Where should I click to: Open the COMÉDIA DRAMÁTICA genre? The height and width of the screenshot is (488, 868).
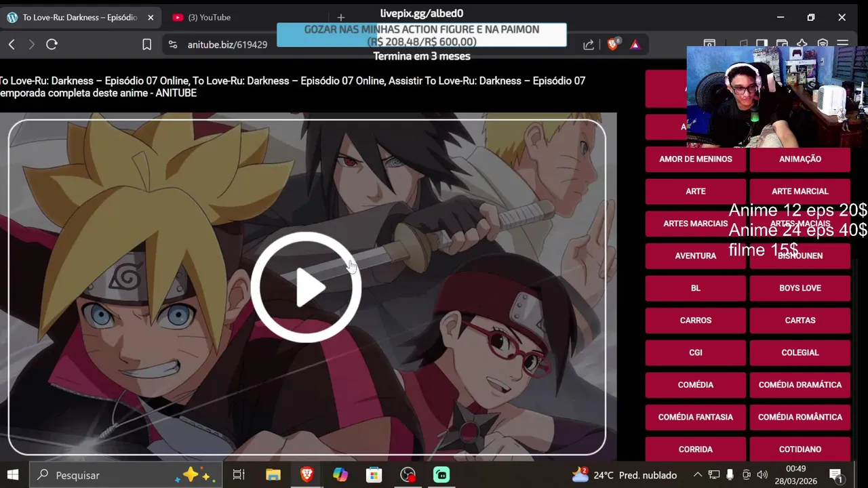(800, 385)
